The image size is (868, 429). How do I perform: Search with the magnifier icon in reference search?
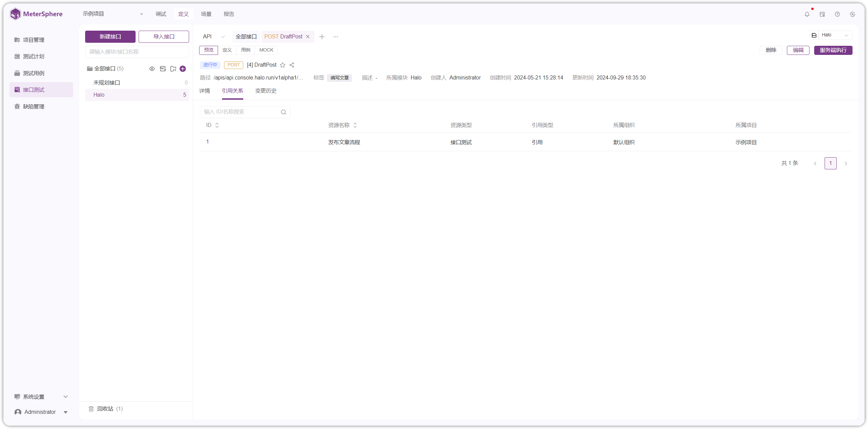[x=283, y=112]
